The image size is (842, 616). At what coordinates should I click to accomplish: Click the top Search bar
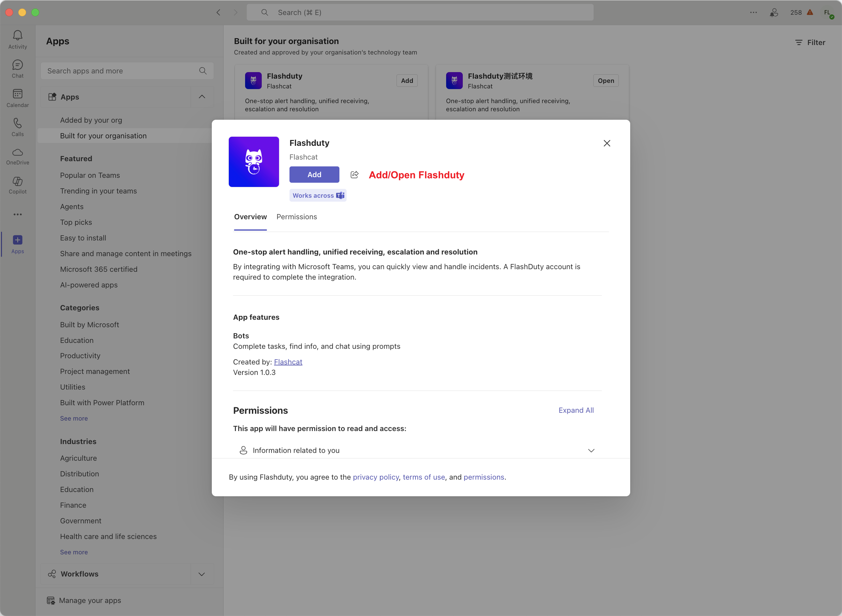419,12
